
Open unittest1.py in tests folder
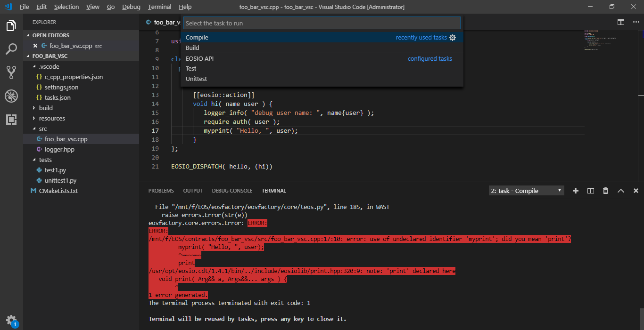(x=81, y=181)
